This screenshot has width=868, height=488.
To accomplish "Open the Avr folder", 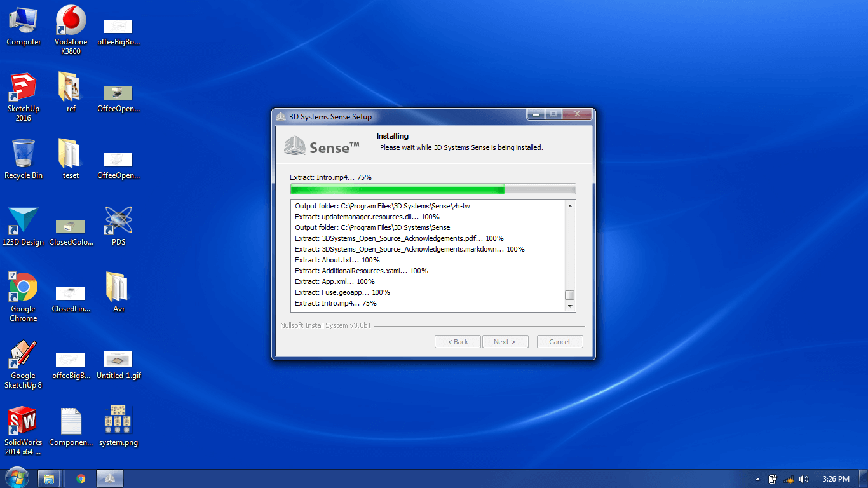I will pyautogui.click(x=119, y=293).
